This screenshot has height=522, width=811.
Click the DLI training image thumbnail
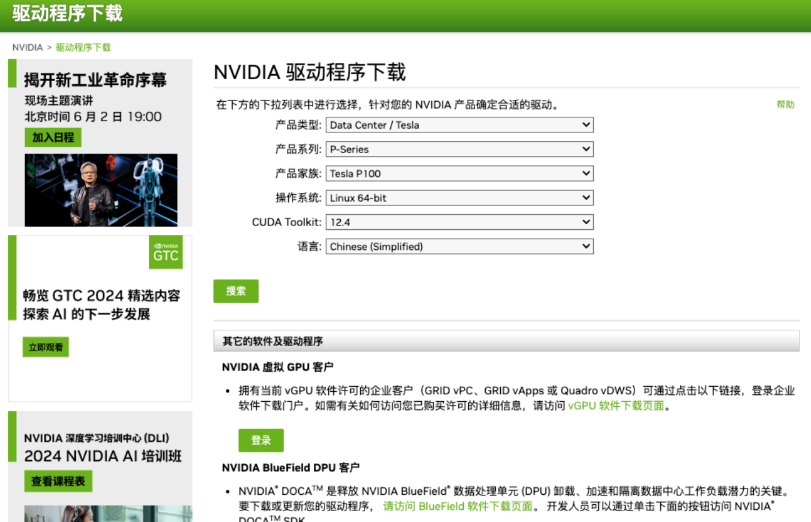pyautogui.click(x=108, y=514)
